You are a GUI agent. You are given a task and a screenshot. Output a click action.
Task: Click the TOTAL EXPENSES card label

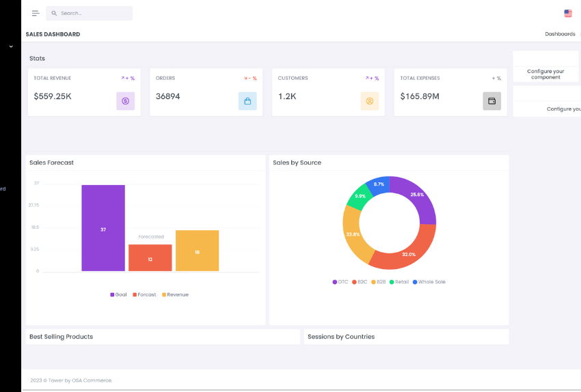click(420, 78)
